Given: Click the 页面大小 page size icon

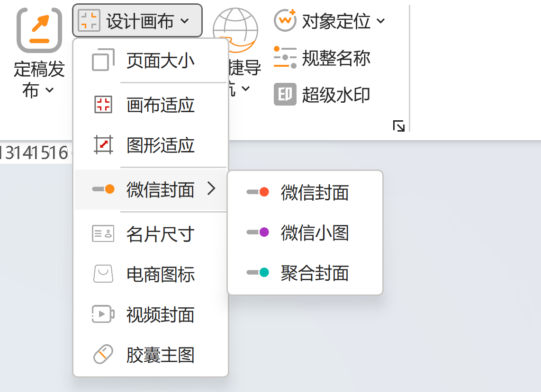Looking at the screenshot, I should click(103, 61).
